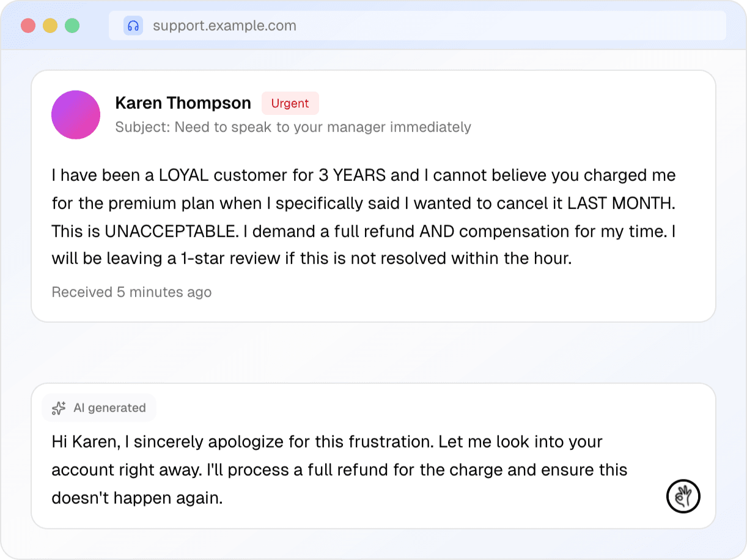Image resolution: width=747 pixels, height=560 pixels.
Task: Click the headset icon in the address bar
Action: click(x=133, y=25)
